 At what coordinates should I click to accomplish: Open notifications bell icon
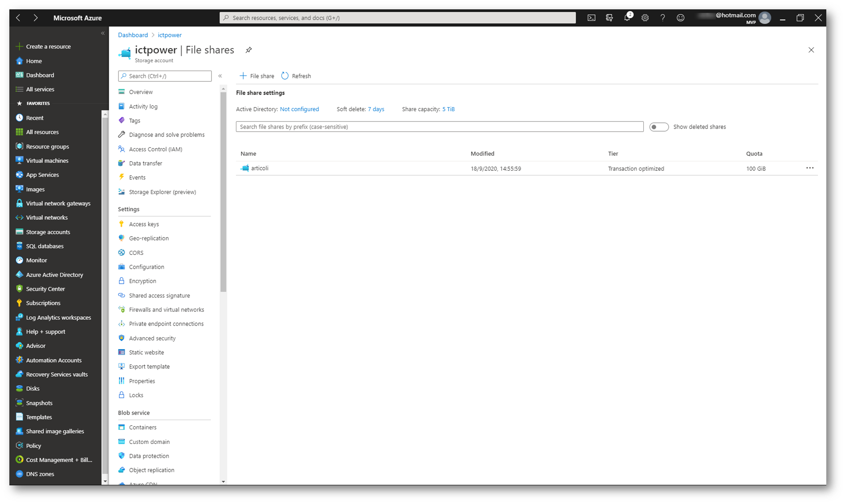pos(627,17)
